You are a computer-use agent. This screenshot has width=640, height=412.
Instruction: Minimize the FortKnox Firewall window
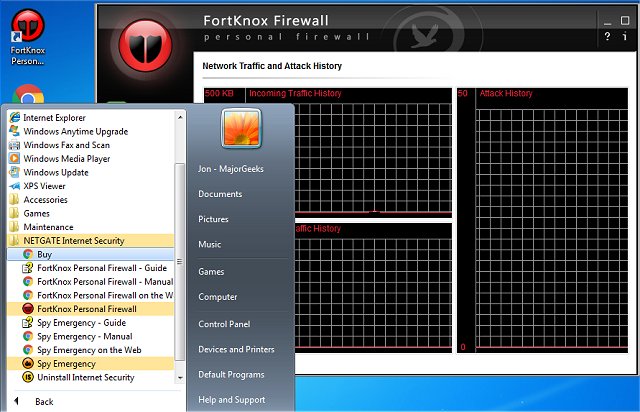607,21
